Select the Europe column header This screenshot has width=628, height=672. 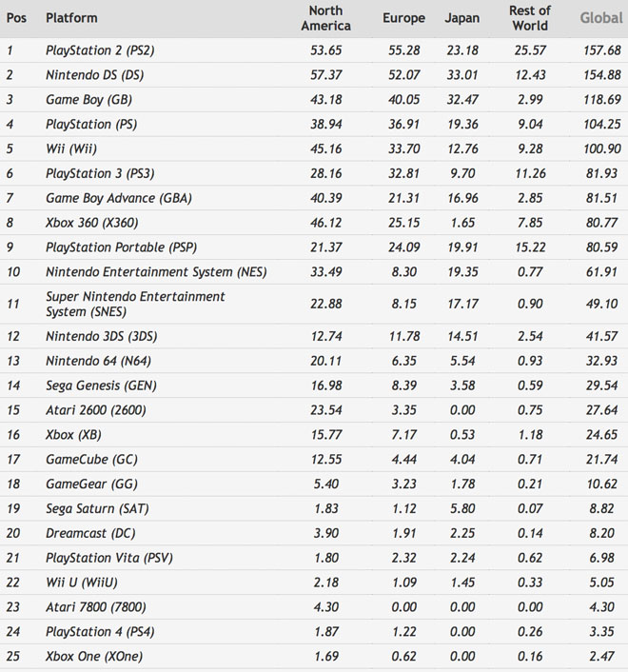(403, 18)
